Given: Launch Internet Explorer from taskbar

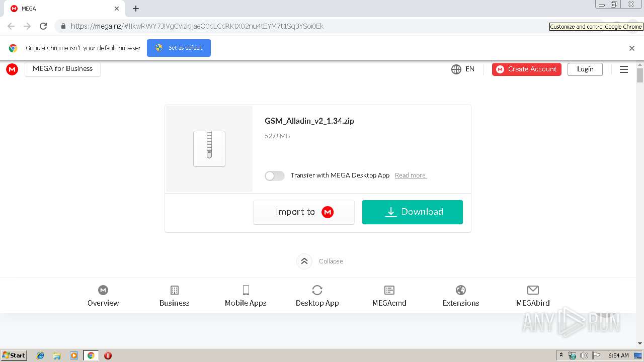Looking at the screenshot, I should point(40,355).
